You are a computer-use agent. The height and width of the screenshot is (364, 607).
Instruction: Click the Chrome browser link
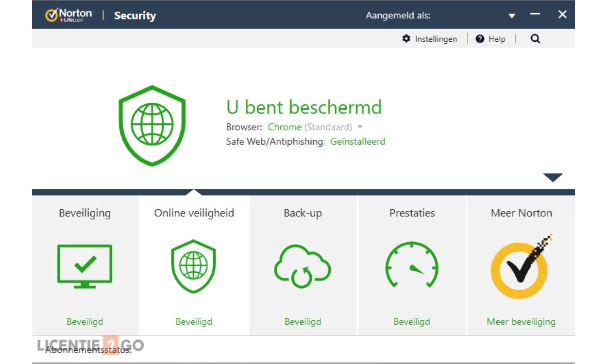point(285,127)
